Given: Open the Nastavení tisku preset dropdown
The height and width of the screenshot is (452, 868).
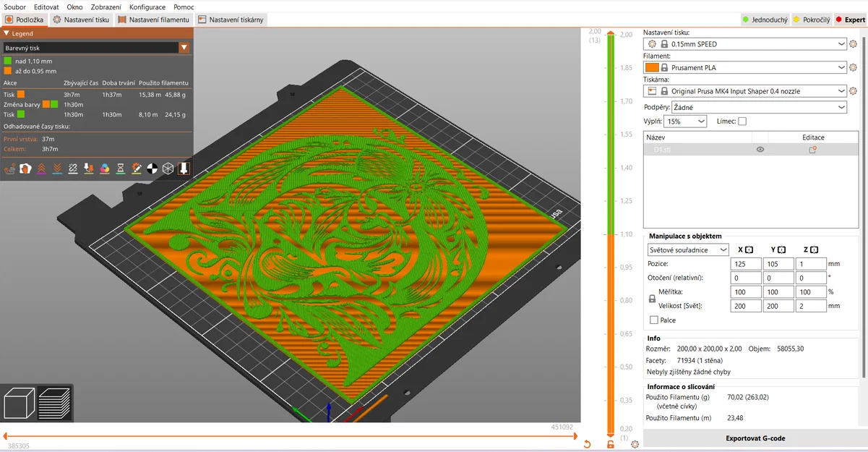Looking at the screenshot, I should click(x=745, y=44).
